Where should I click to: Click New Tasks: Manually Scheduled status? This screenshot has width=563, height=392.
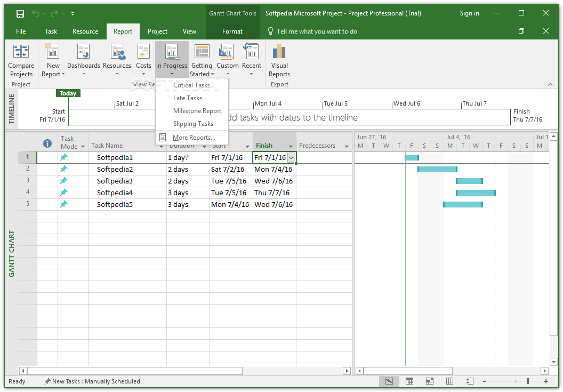pos(92,381)
